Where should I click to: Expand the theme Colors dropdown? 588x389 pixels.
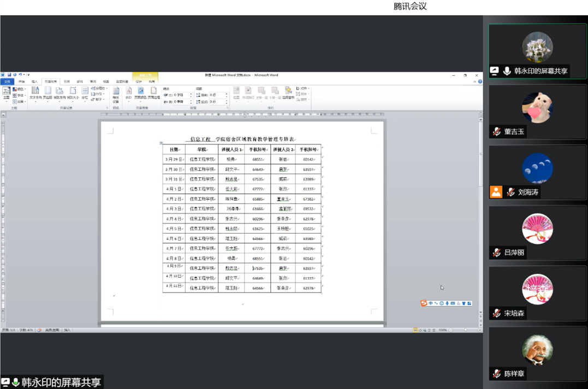point(18,89)
